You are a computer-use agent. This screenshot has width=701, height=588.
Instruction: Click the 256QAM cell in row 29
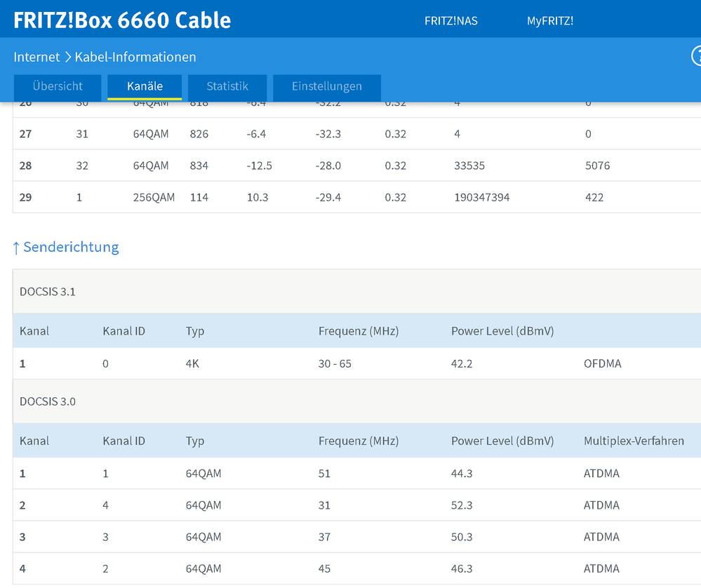point(154,198)
